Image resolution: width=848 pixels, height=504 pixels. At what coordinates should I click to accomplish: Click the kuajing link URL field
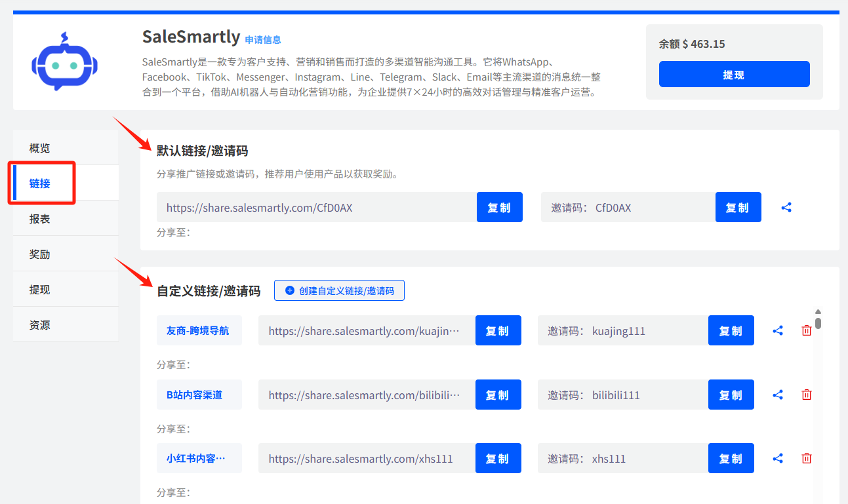tap(367, 330)
